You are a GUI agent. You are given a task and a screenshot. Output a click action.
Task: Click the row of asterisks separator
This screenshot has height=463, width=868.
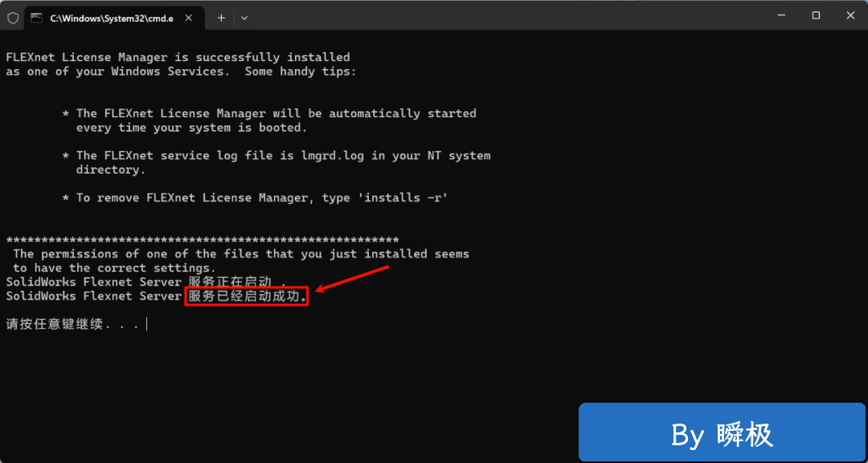202,240
